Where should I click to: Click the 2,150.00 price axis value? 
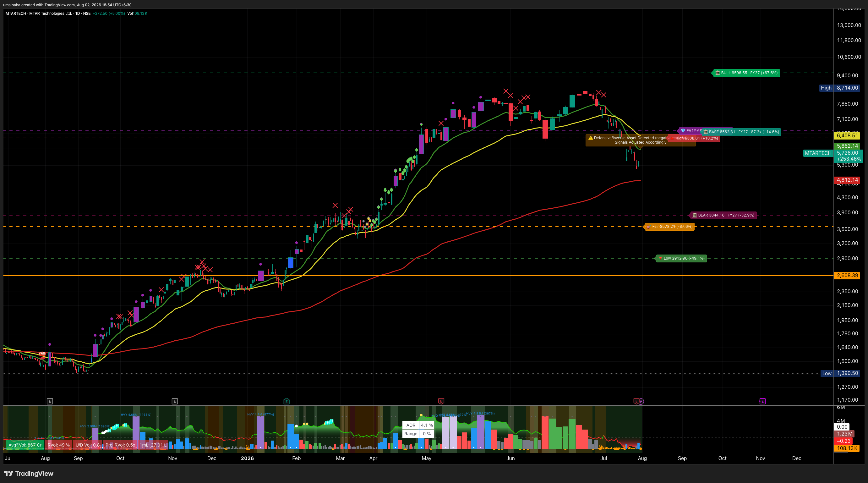click(848, 305)
